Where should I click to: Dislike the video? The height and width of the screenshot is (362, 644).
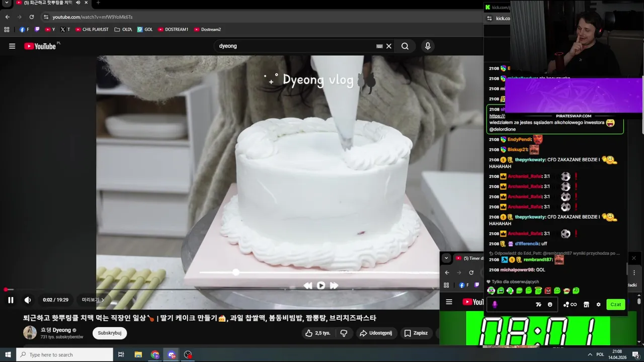(x=344, y=333)
